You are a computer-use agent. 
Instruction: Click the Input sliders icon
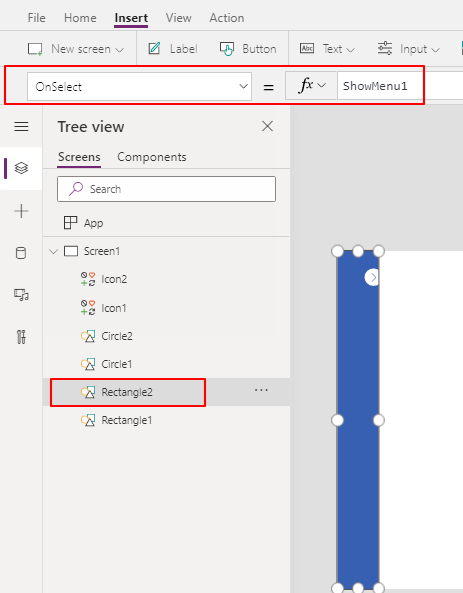tap(385, 48)
